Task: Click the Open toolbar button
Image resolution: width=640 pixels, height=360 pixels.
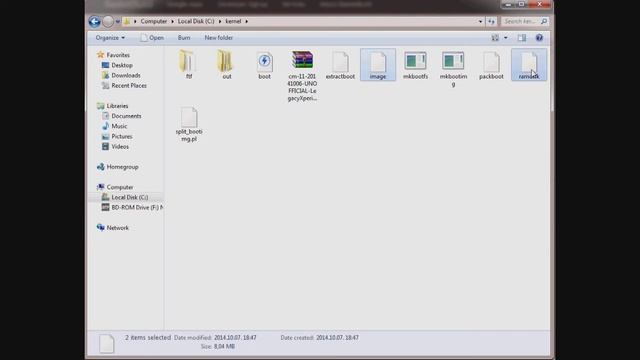Action: coord(152,38)
